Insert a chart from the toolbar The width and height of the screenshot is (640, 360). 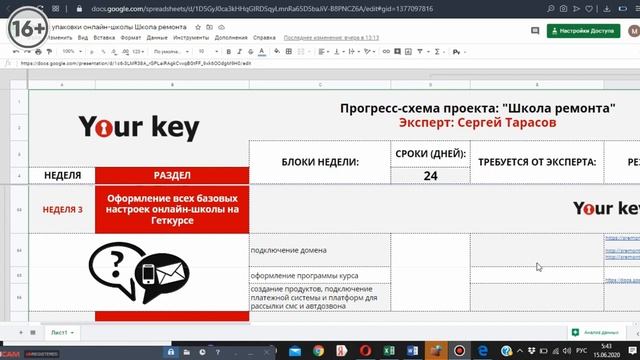408,51
